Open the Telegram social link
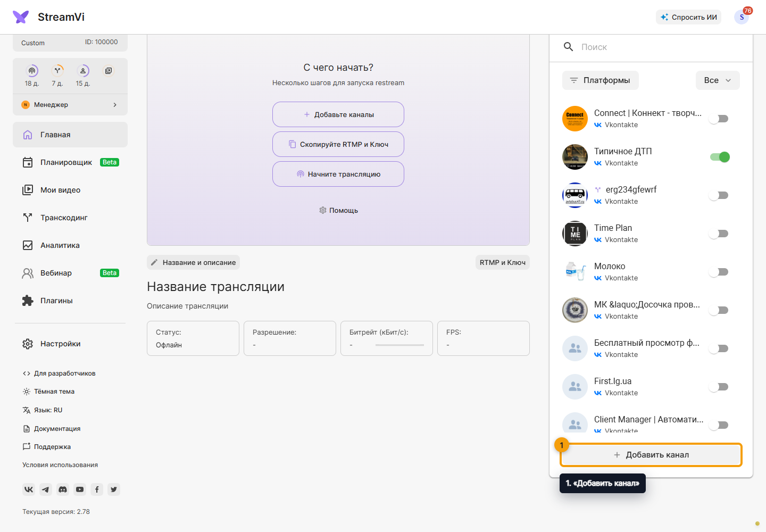 46,489
